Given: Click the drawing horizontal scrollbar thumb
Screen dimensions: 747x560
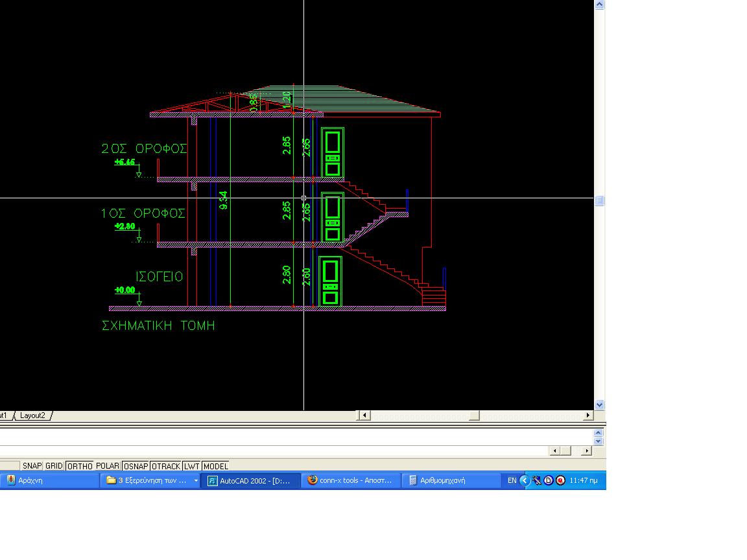Looking at the screenshot, I should 474,415.
